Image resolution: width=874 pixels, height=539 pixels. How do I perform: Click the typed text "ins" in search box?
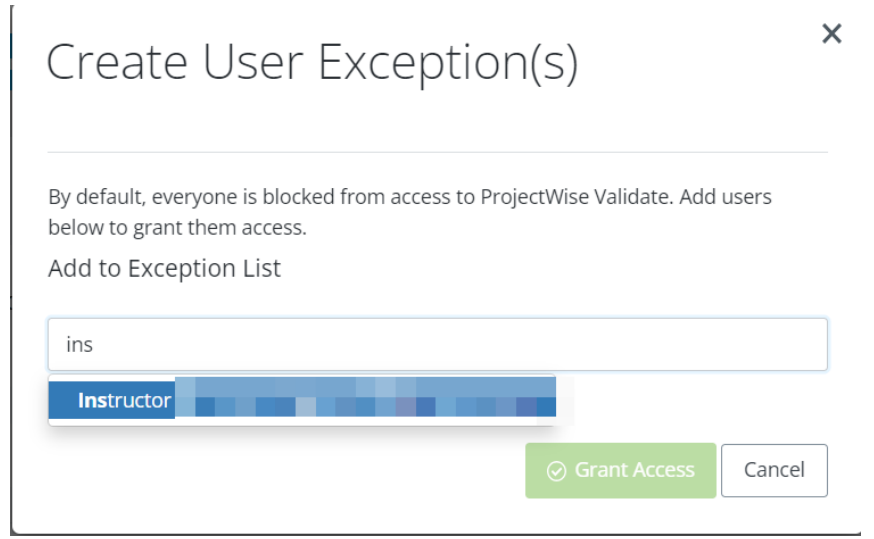(80, 345)
